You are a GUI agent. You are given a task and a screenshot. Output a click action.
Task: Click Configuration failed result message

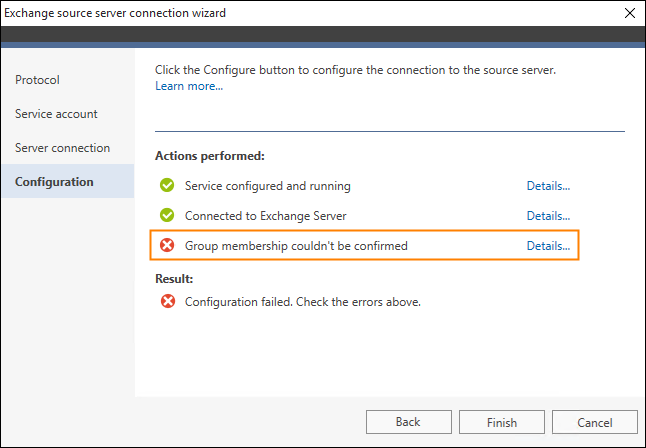click(x=303, y=302)
